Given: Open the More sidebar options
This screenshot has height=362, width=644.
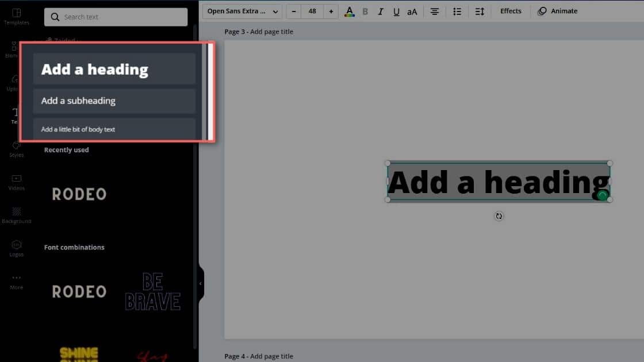Looking at the screenshot, I should pyautogui.click(x=17, y=282).
